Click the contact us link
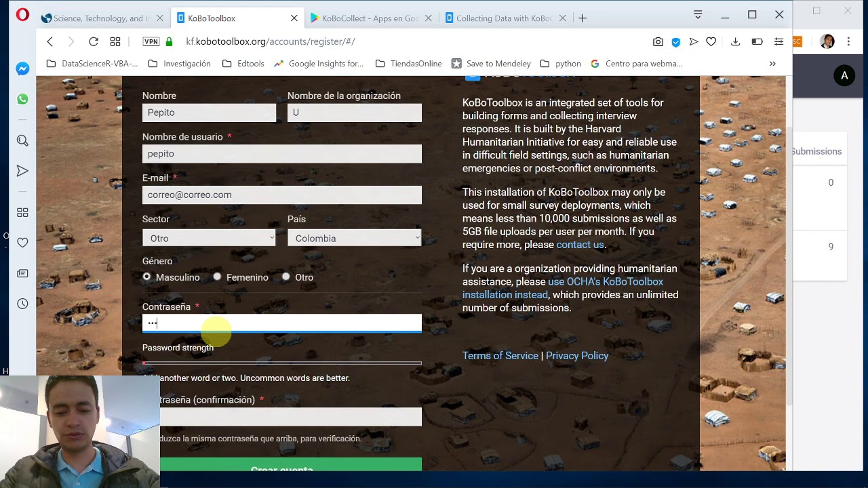The height and width of the screenshot is (488, 868). point(580,245)
